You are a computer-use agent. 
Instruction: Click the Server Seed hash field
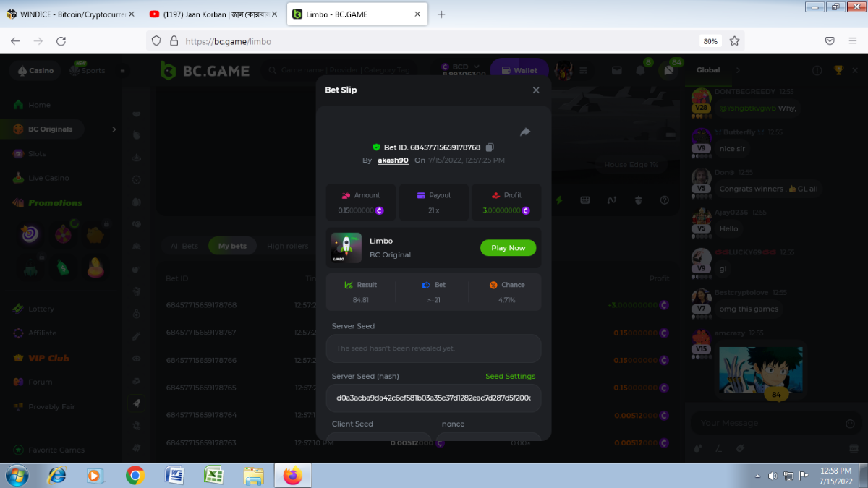tap(433, 398)
